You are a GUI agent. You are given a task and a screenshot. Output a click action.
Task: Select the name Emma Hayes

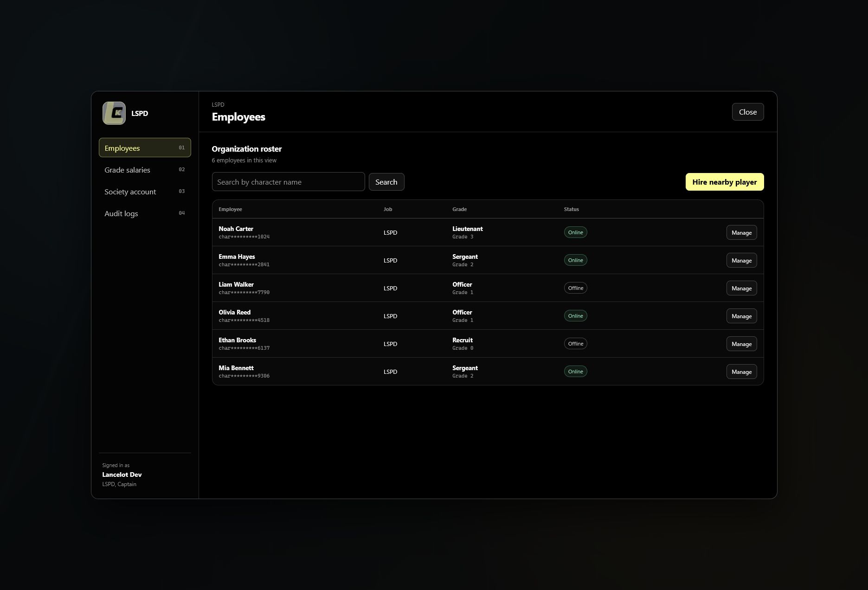237,257
